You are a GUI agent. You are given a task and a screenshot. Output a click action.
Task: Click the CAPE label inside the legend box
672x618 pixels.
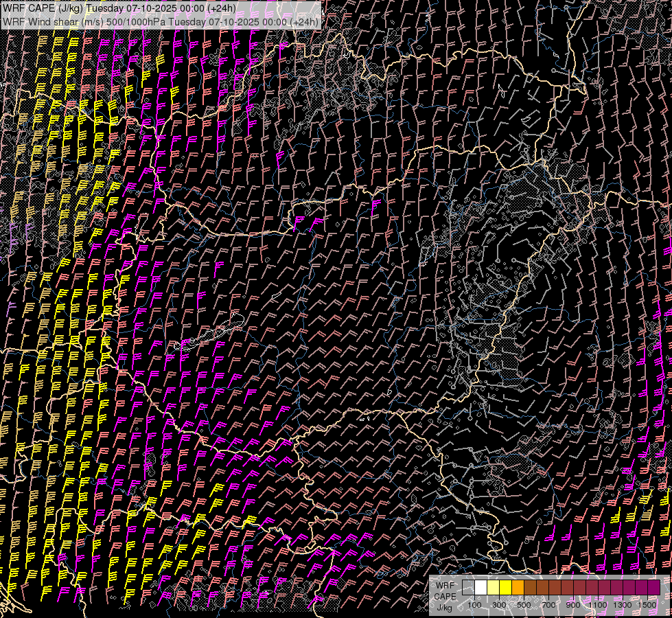tap(445, 596)
